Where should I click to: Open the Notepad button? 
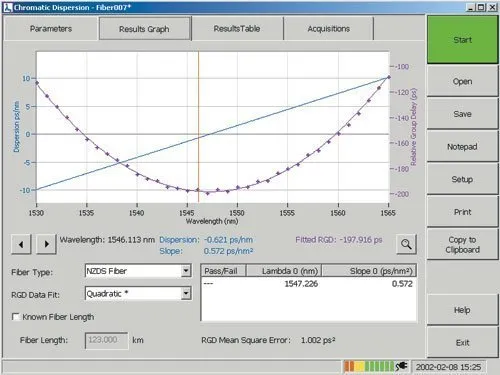click(x=462, y=147)
